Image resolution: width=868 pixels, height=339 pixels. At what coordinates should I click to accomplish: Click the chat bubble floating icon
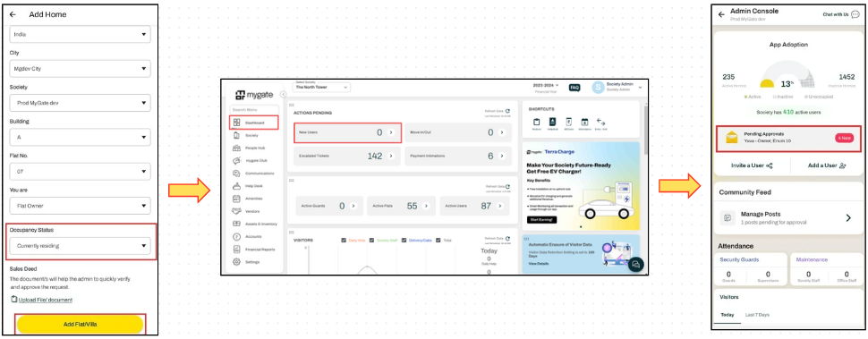click(636, 265)
